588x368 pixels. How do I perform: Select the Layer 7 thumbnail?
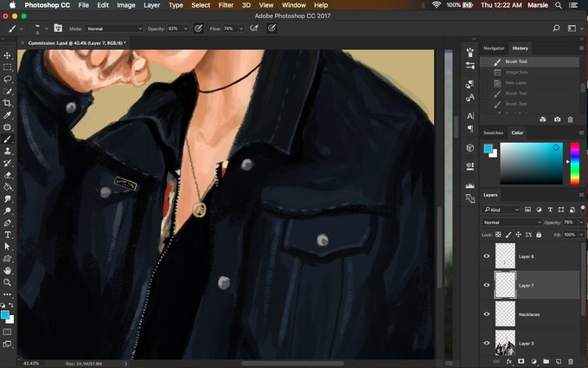coord(505,285)
